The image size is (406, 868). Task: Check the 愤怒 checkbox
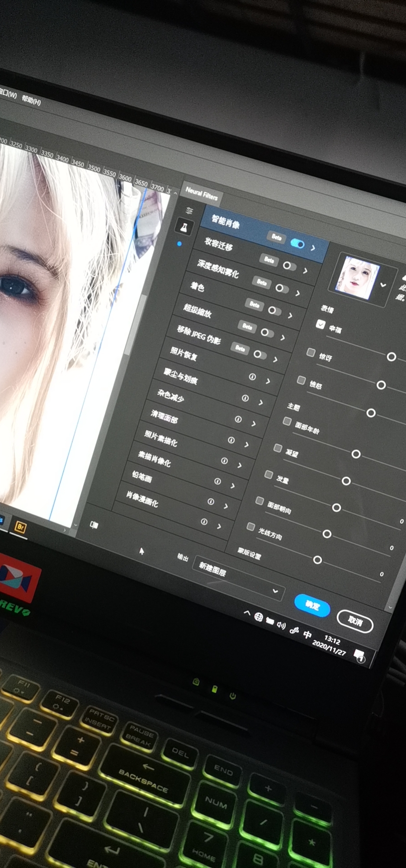click(301, 380)
